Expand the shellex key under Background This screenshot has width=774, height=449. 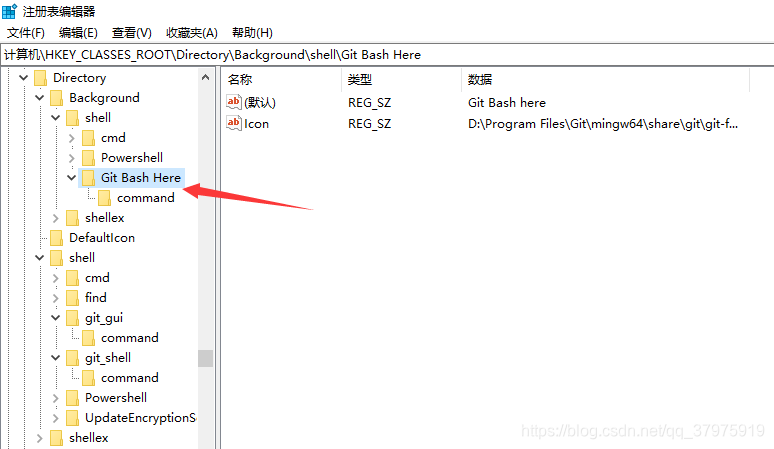[x=55, y=218]
